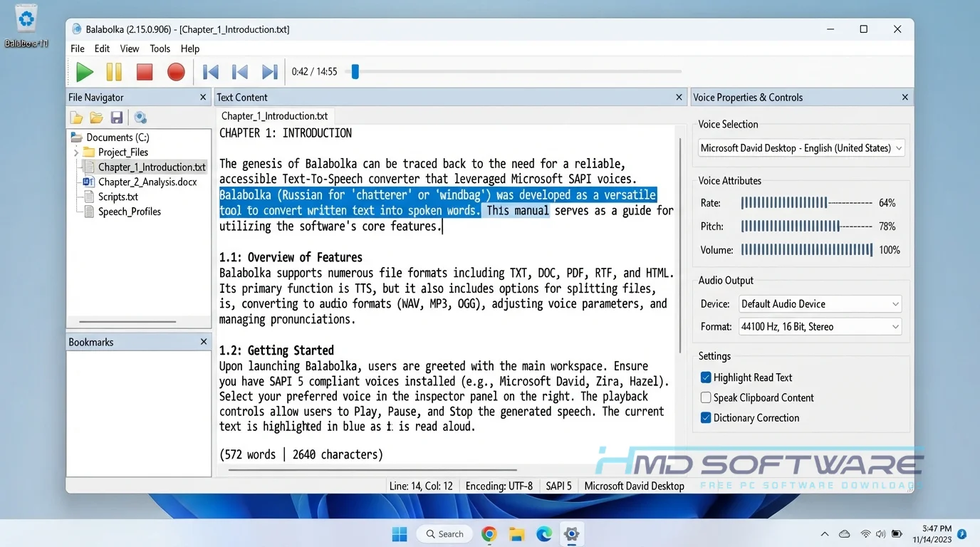Jump to start with first skip-back icon

pyautogui.click(x=211, y=72)
